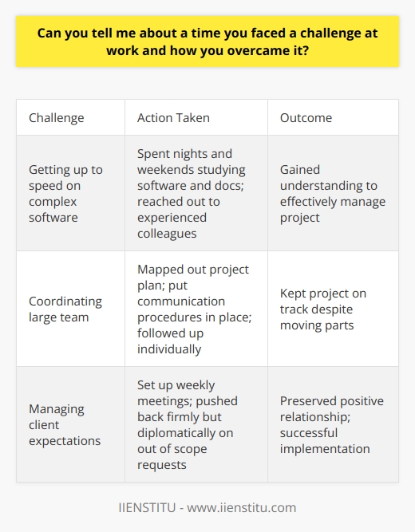Image resolution: width=415 pixels, height=532 pixels.
Task: Click the 'Managing client expectations' cell
Action: point(71,424)
